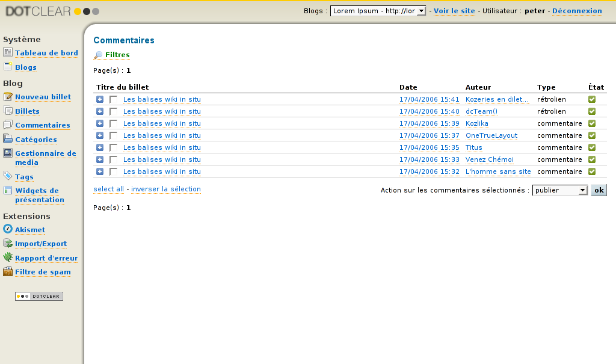Check the checkbox for the Kozeries en dilet... comment
The height and width of the screenshot is (364, 616).
click(113, 99)
